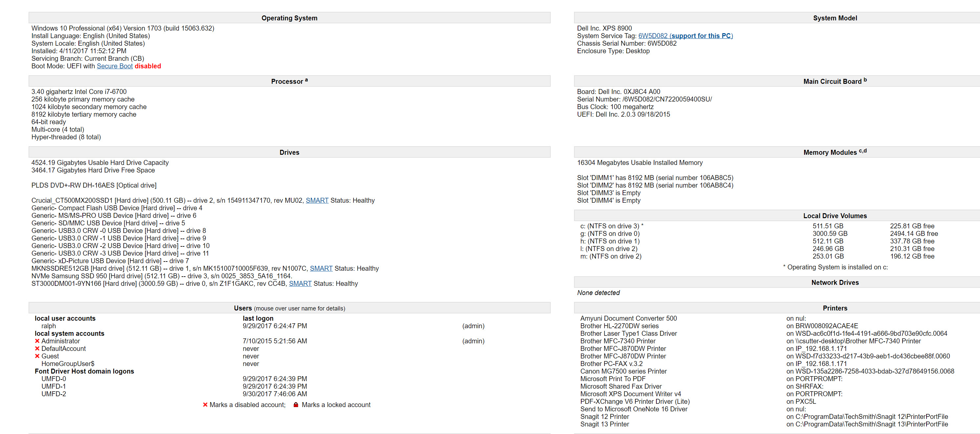Click the Windows 10 Professional version line
This screenshot has height=434, width=980.
pos(122,28)
